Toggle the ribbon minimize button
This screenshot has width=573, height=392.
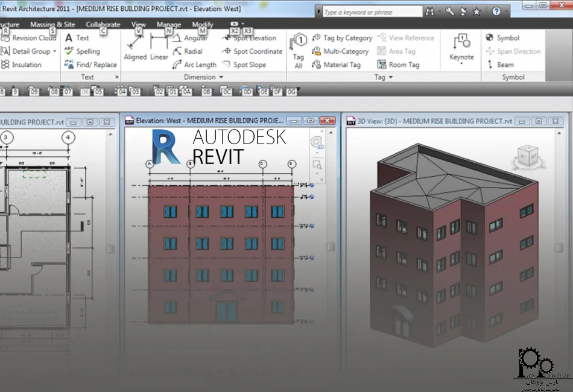[x=234, y=24]
